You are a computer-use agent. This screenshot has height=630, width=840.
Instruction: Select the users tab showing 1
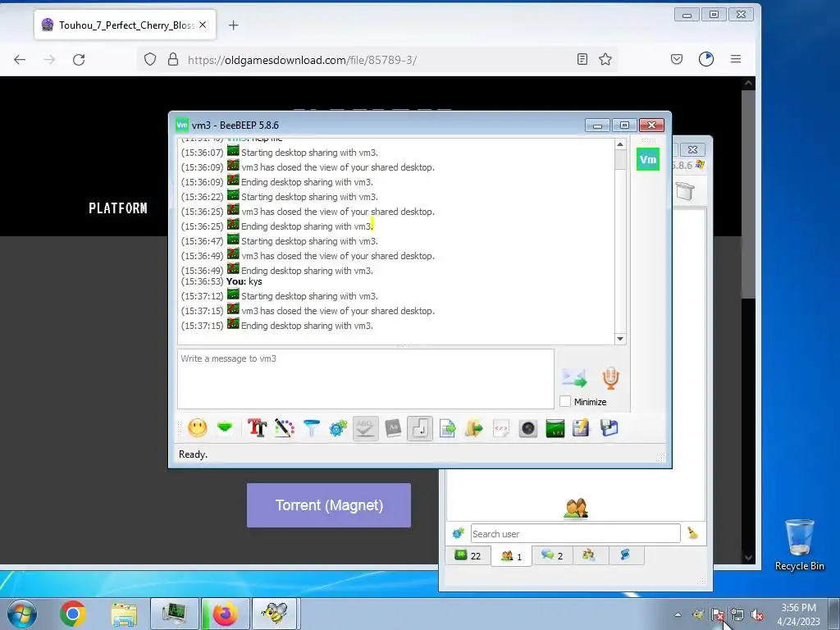[x=511, y=556]
